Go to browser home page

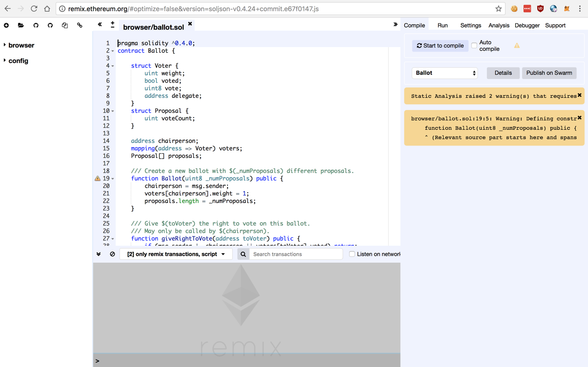tap(47, 8)
